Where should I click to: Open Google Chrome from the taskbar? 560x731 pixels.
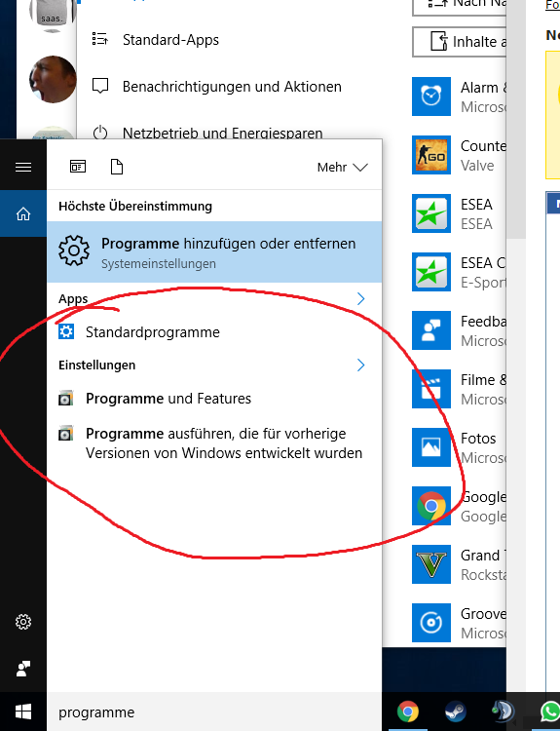pyautogui.click(x=408, y=712)
